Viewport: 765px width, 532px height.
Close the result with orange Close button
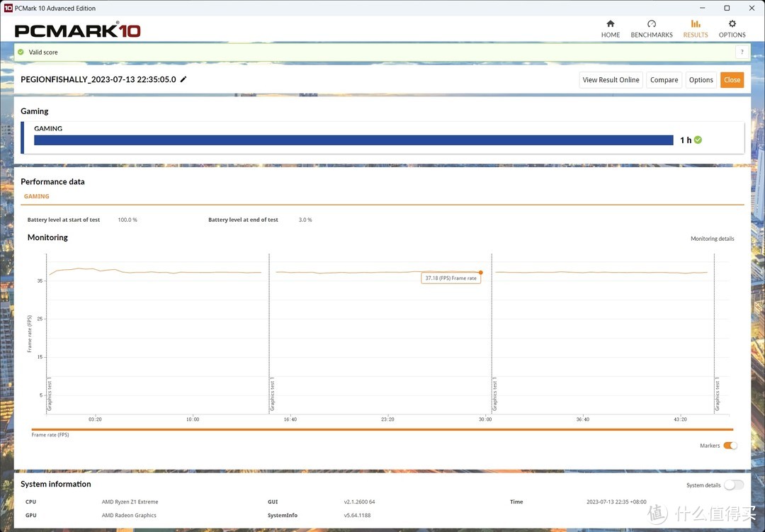(732, 79)
